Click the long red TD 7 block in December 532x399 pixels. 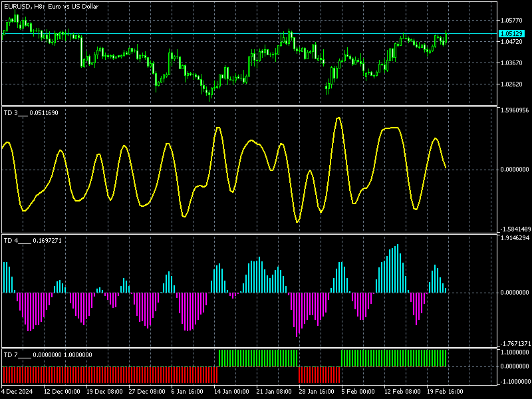pyautogui.click(x=110, y=374)
